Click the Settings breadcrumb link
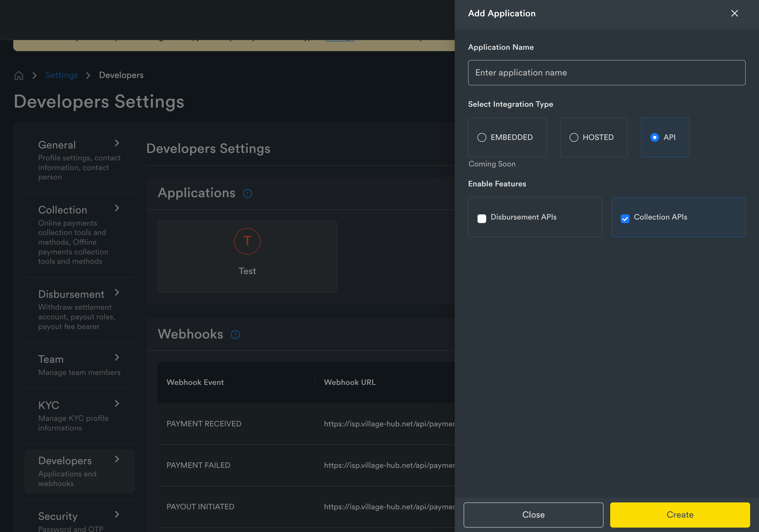This screenshot has height=532, width=759. coord(61,75)
